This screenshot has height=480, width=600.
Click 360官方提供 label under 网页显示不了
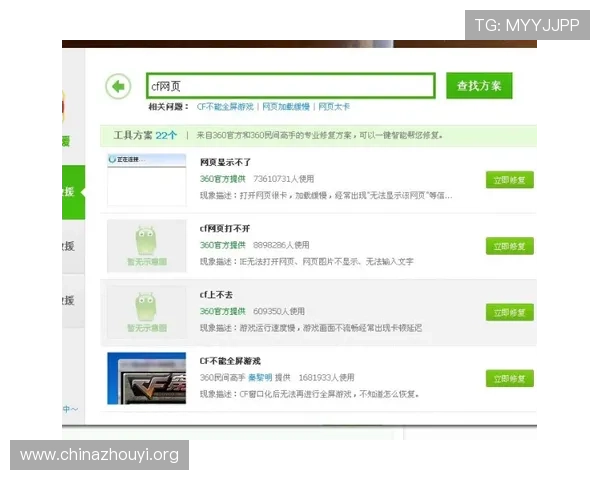click(x=222, y=179)
